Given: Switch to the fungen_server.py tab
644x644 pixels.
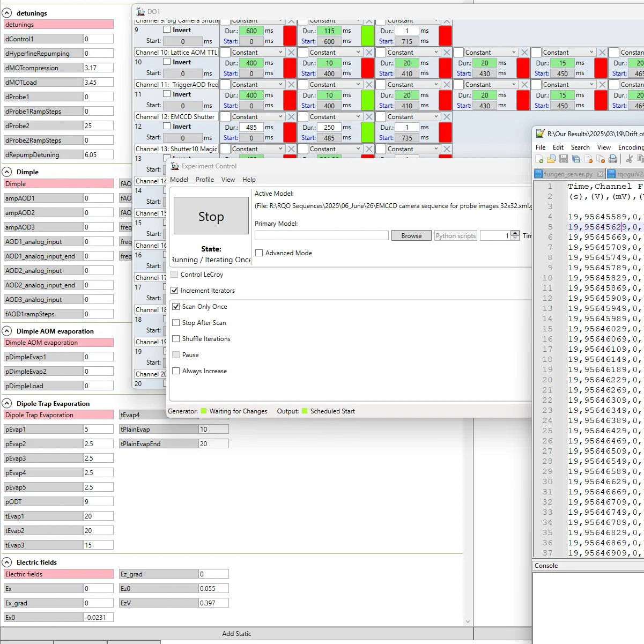Looking at the screenshot, I should coord(568,174).
